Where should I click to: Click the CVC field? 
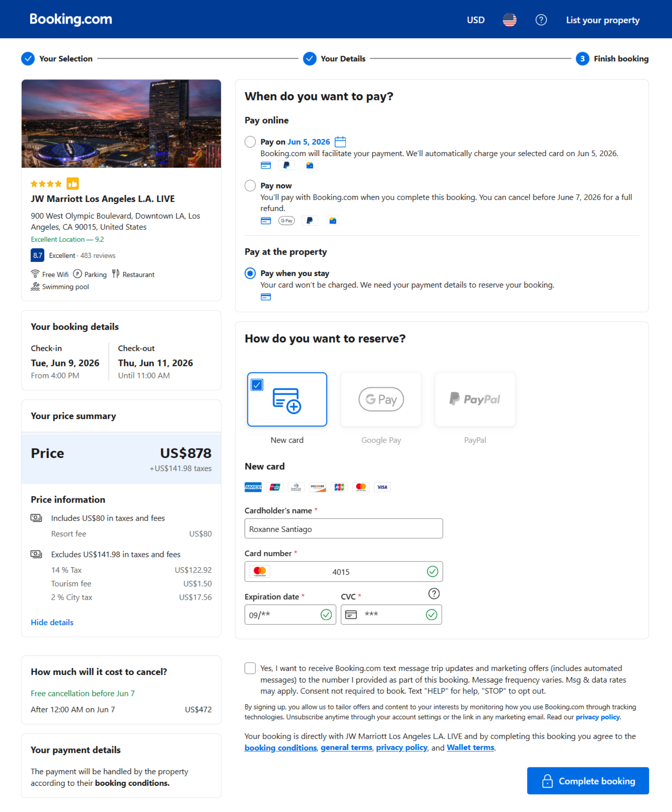391,615
